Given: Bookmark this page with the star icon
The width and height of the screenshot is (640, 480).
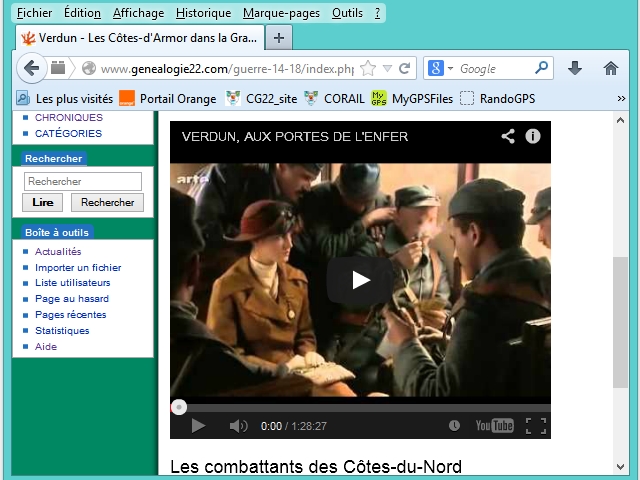Looking at the screenshot, I should point(368,68).
